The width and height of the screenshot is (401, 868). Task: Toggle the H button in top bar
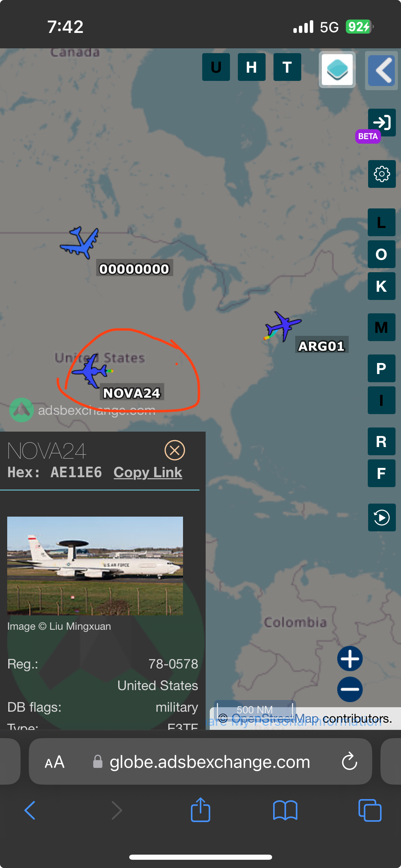pyautogui.click(x=252, y=67)
